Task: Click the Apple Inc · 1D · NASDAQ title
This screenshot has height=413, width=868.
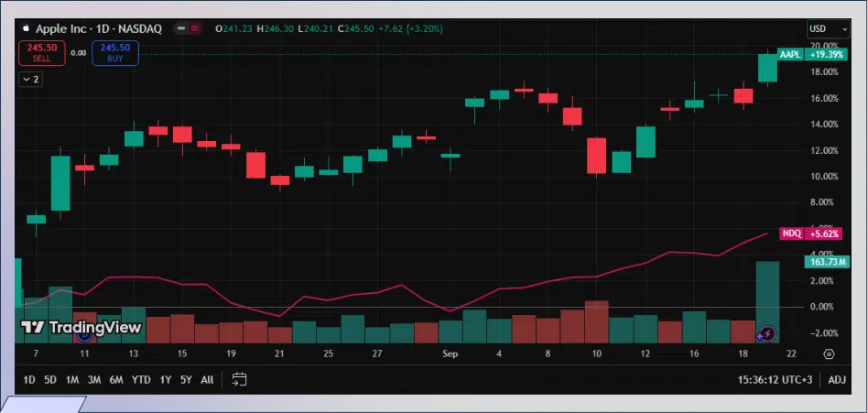Action: click(x=99, y=28)
